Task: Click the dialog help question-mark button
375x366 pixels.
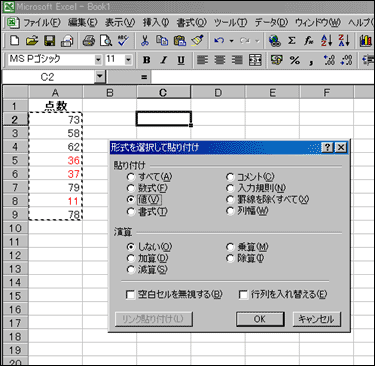Action: (327, 147)
